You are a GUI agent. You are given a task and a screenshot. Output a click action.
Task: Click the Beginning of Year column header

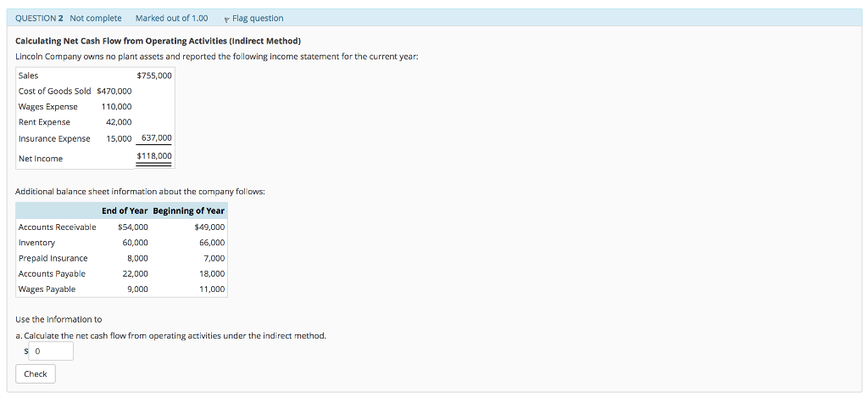coord(189,210)
